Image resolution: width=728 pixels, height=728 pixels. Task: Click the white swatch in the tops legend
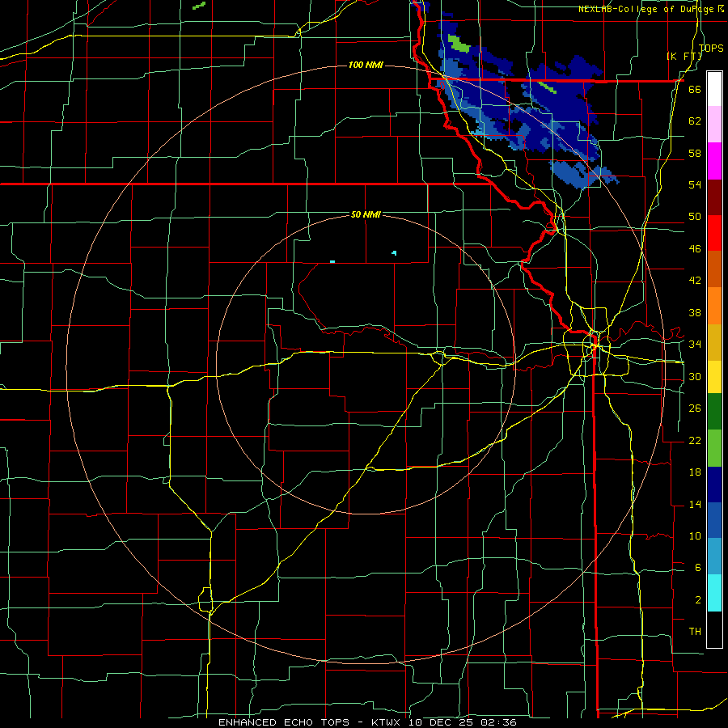coord(714,89)
